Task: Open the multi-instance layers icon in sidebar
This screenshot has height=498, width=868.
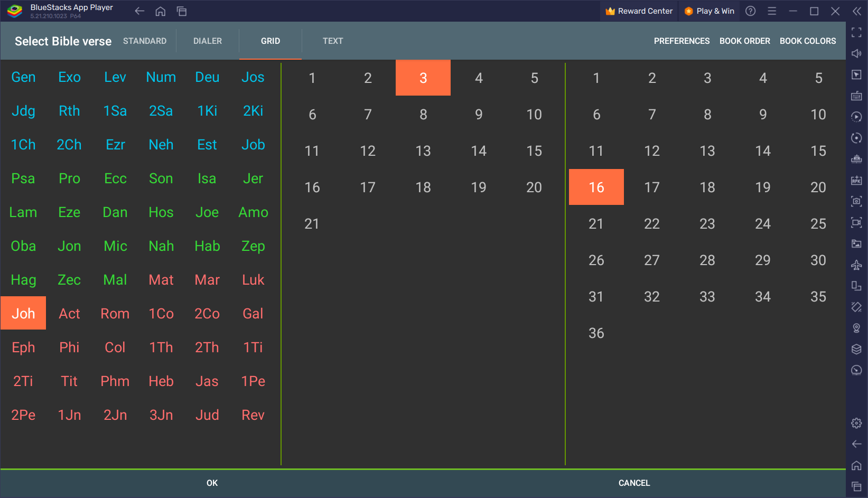Action: [x=857, y=349]
